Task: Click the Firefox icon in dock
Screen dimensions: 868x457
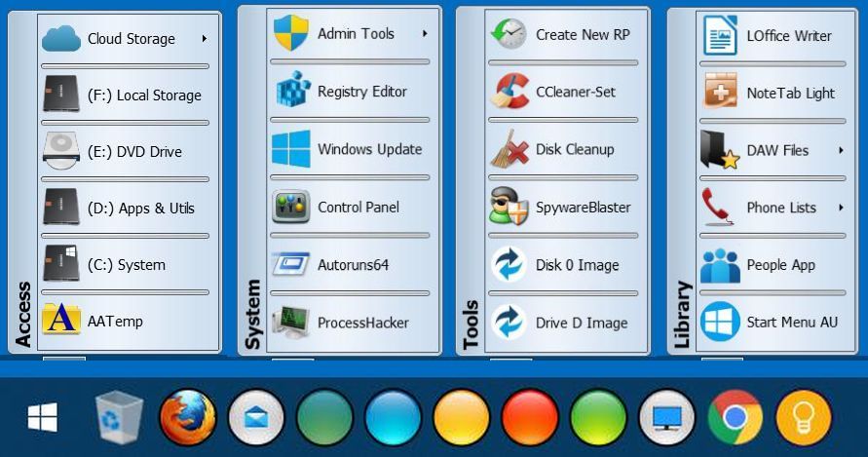Action: pyautogui.click(x=187, y=418)
